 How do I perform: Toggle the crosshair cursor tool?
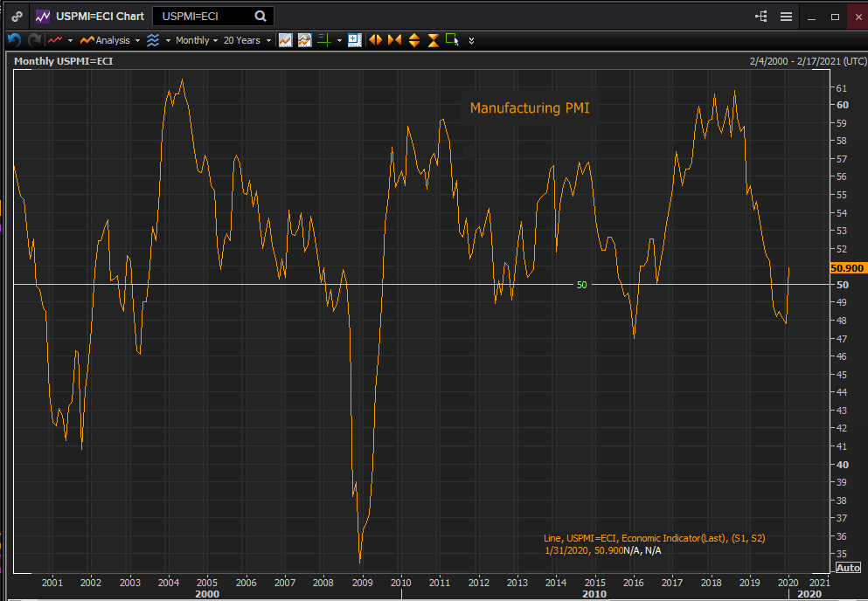click(x=324, y=40)
